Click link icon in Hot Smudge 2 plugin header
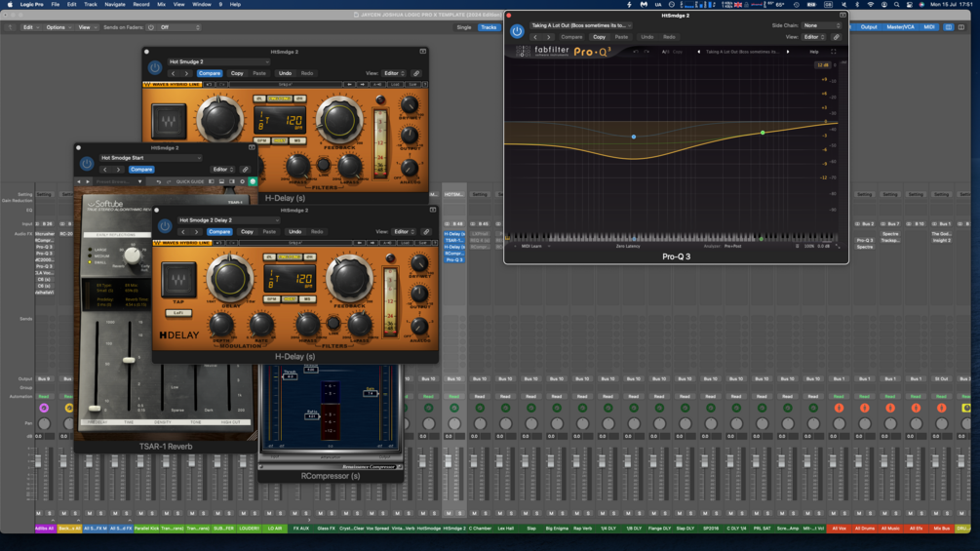Image resolution: width=980 pixels, height=551 pixels. 416,73
